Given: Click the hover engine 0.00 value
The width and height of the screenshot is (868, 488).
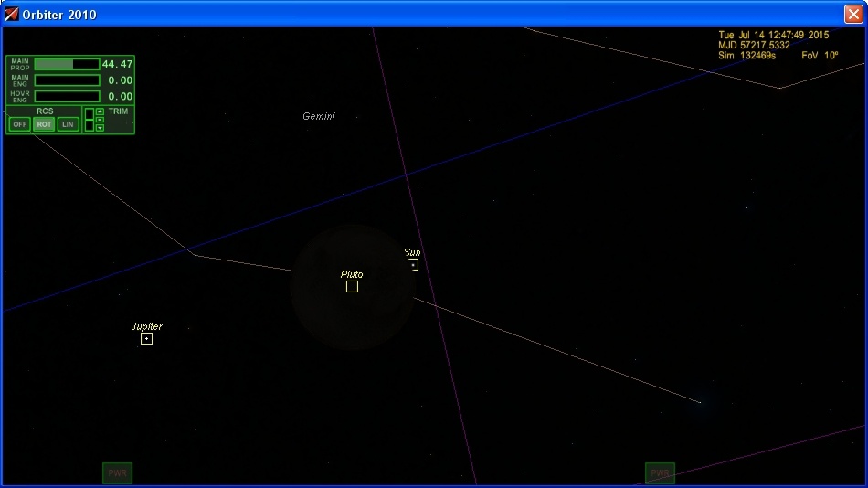Looking at the screenshot, I should pos(120,96).
